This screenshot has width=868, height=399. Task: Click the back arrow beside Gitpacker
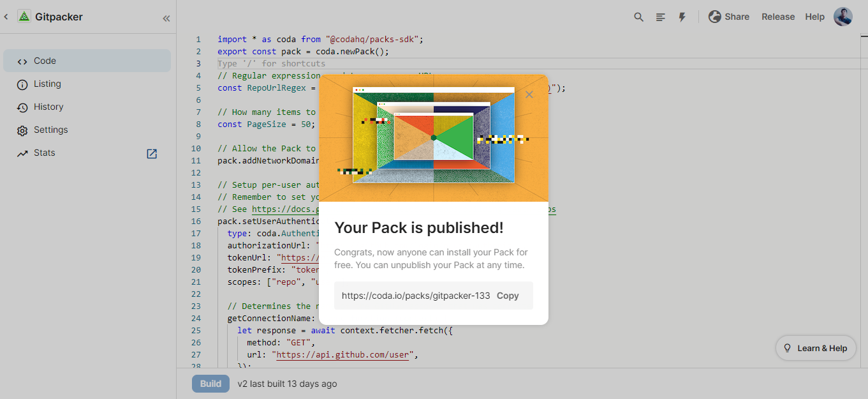(6, 17)
